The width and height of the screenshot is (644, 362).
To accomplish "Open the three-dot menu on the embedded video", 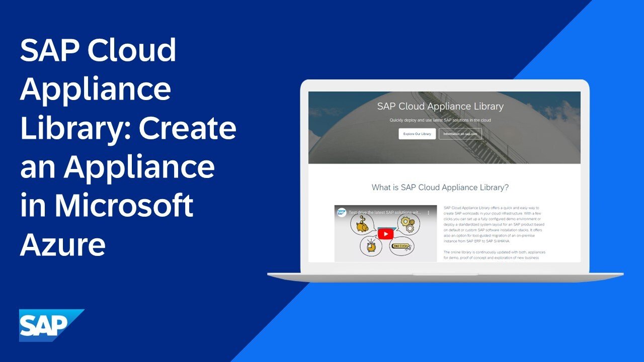I will [x=429, y=213].
